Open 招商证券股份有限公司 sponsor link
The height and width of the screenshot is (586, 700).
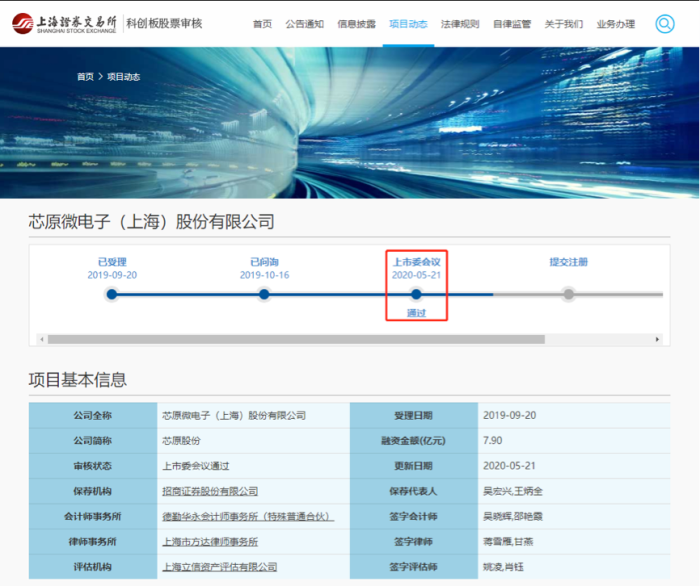click(210, 491)
